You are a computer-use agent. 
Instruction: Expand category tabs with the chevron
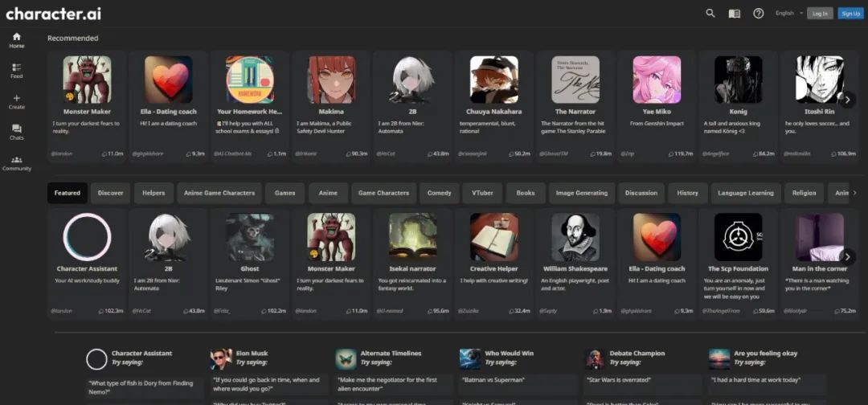click(x=854, y=193)
